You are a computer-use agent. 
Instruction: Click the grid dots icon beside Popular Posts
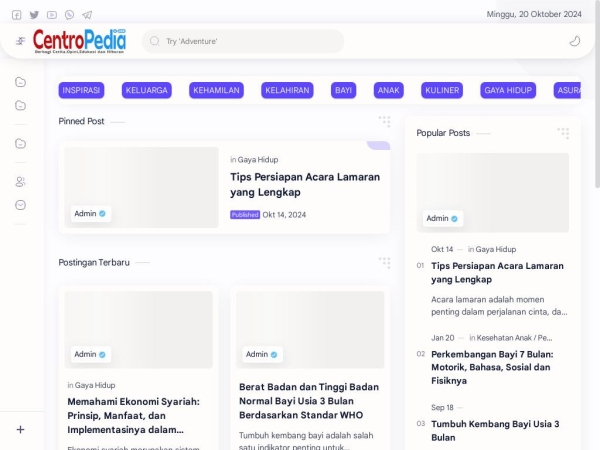click(x=563, y=133)
